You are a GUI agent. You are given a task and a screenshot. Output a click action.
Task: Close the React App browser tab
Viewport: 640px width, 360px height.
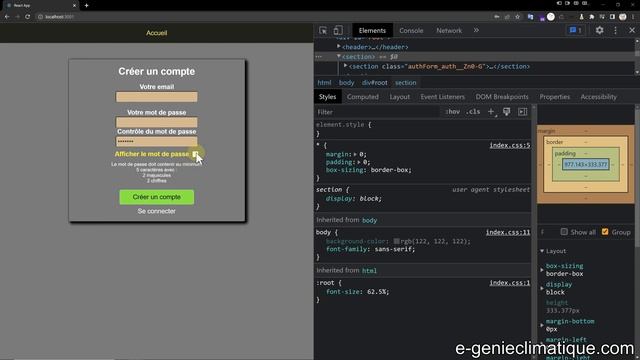tap(74, 5)
